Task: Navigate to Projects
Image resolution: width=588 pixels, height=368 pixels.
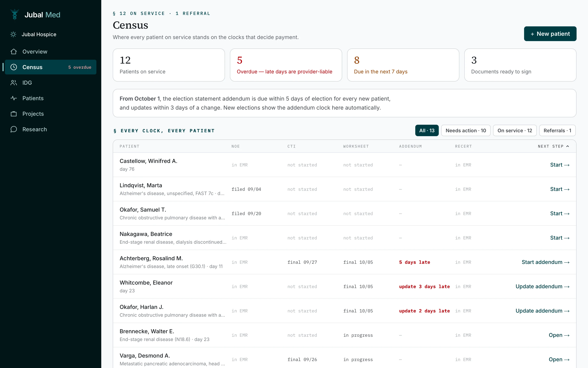Action: 51,114
